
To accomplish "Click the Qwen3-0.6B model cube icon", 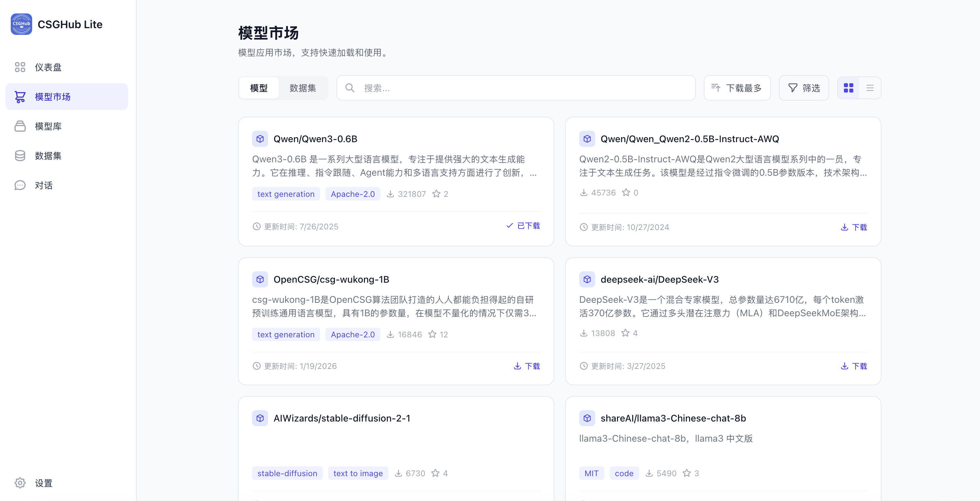I will (x=260, y=139).
